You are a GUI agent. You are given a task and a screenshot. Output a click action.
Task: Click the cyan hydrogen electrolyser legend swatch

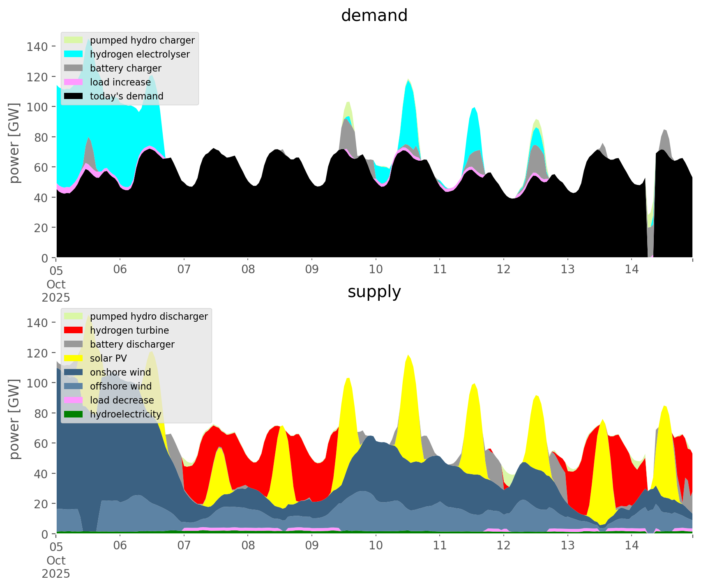[74, 54]
